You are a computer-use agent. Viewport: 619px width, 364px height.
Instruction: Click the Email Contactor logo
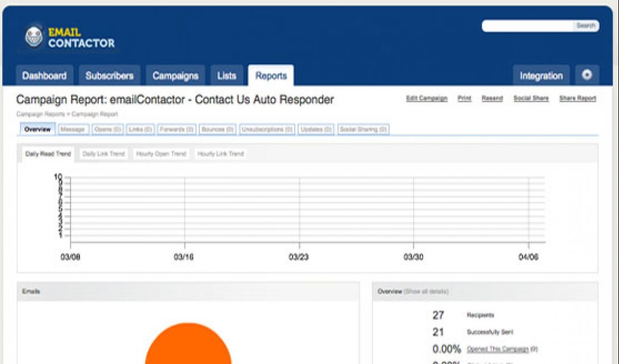pyautogui.click(x=69, y=37)
